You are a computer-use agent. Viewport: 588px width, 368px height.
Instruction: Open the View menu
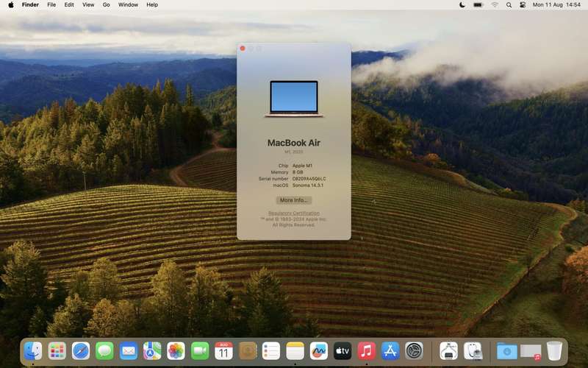[x=88, y=5]
